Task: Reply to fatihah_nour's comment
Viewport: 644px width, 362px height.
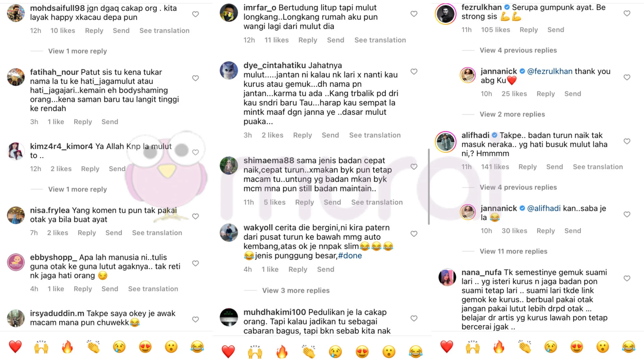Action: coord(83,122)
